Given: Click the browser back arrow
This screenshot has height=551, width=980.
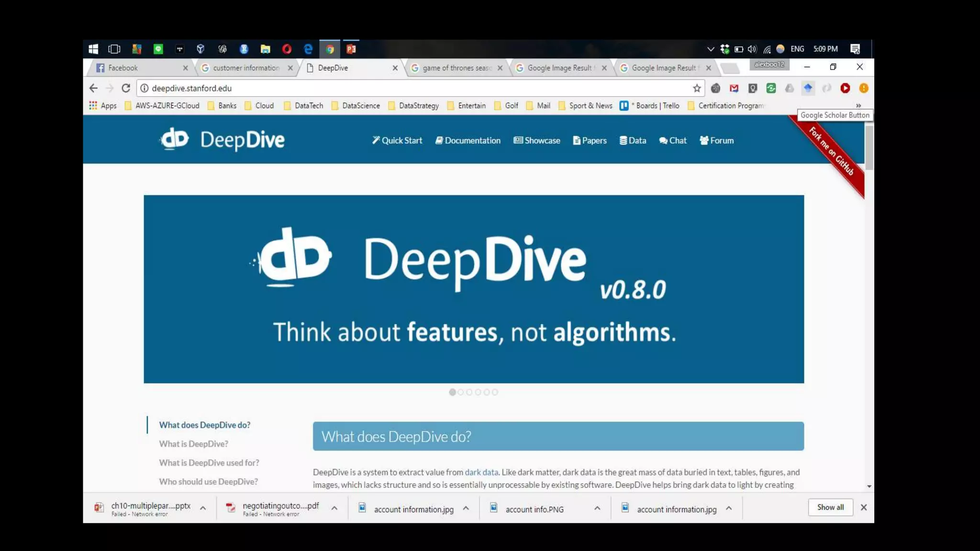Looking at the screenshot, I should [x=93, y=88].
